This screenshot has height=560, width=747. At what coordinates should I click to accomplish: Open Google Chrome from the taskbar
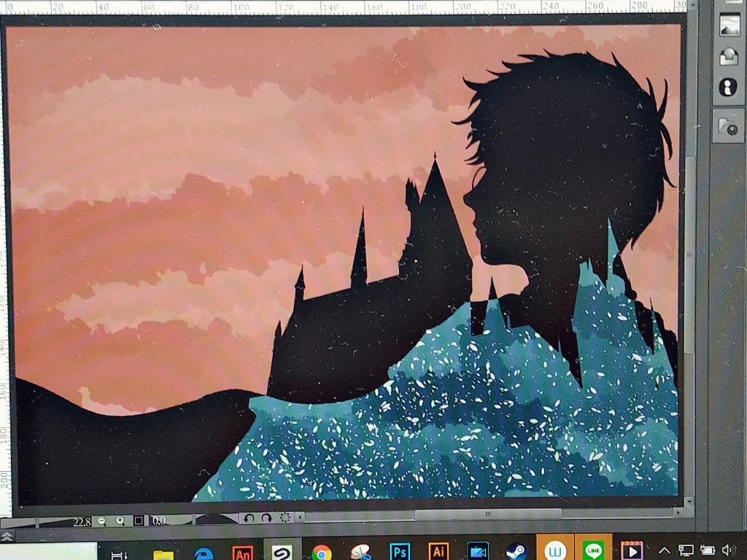(322, 553)
